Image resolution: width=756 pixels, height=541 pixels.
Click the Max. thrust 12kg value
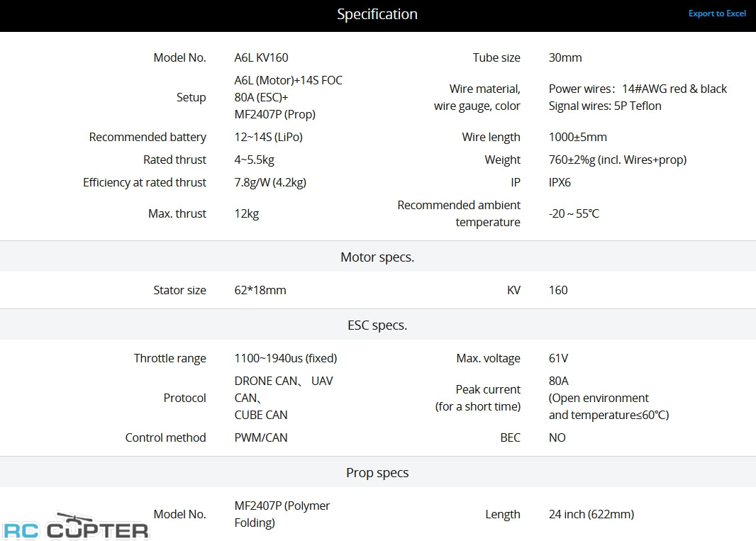click(x=247, y=213)
